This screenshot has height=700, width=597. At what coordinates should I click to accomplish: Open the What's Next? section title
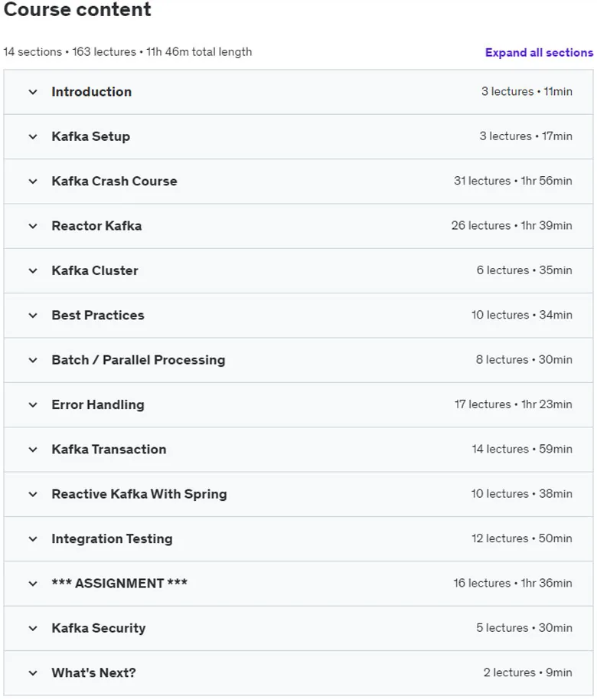(93, 672)
